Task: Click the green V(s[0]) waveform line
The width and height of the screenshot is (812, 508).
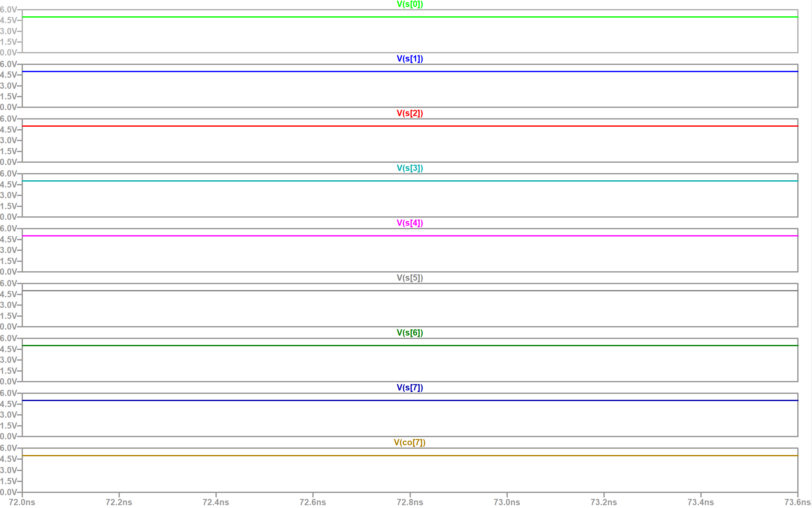Action: pyautogui.click(x=235, y=17)
